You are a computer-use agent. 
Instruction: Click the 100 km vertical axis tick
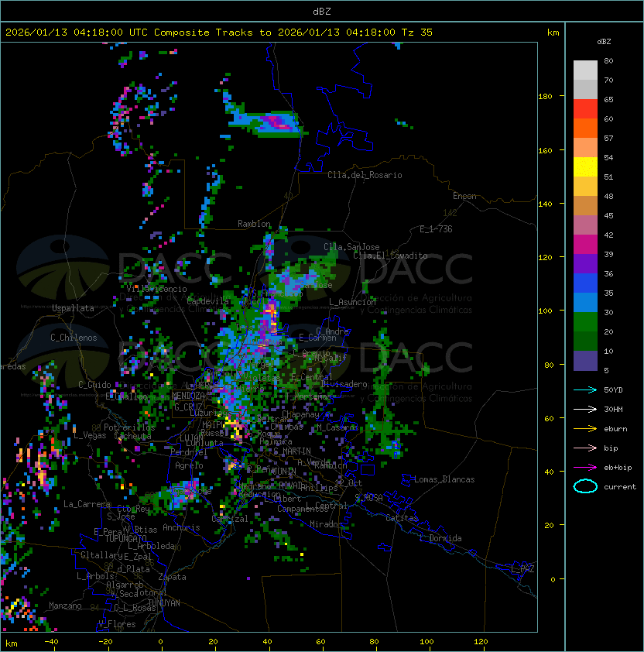pos(545,311)
